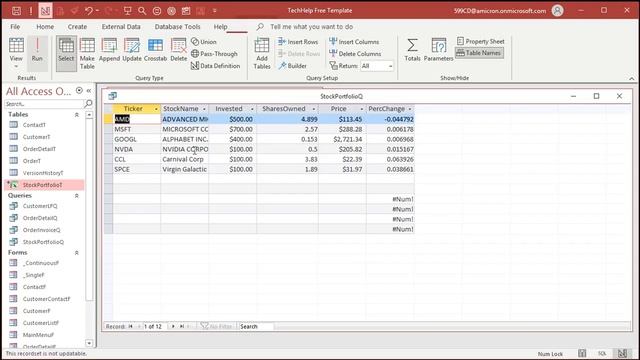Open the StockName column filter dropdown
Image resolution: width=640 pixels, height=360 pixels.
[204, 109]
